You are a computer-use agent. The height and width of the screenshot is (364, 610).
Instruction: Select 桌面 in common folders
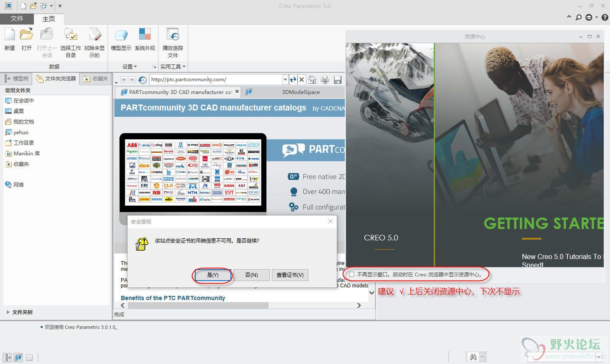pos(14,111)
